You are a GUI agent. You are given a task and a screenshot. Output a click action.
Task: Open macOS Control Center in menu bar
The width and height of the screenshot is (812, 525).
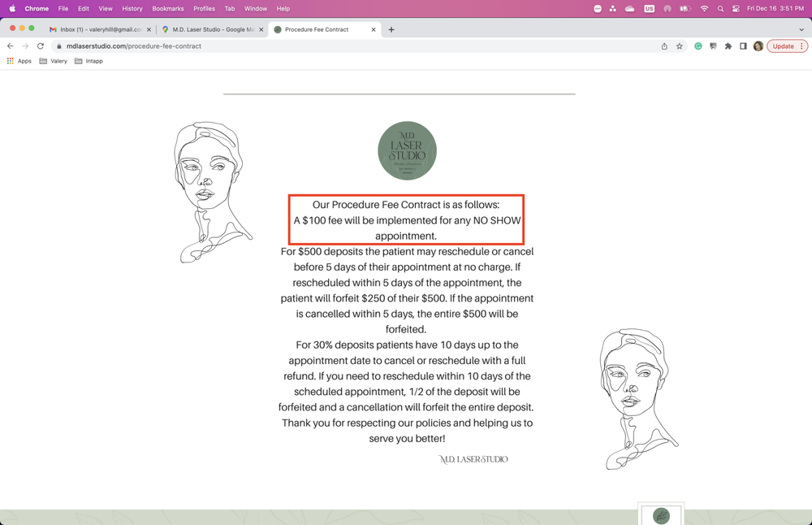coord(736,9)
